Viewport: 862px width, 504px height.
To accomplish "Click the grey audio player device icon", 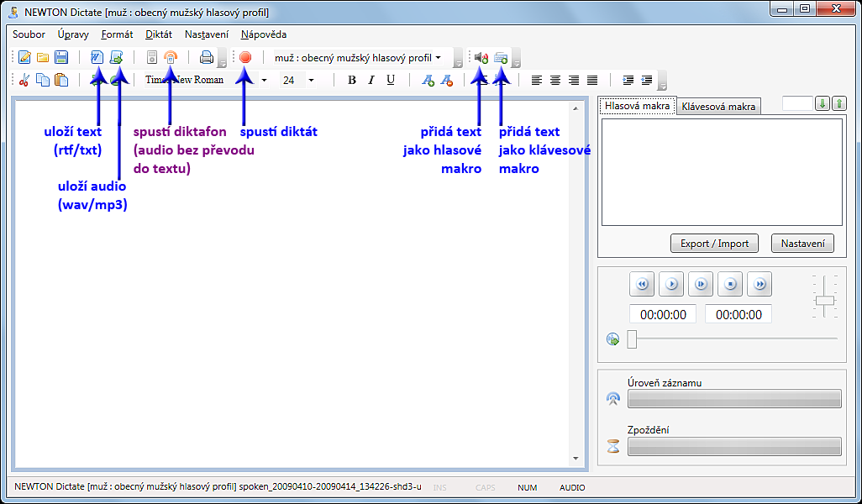I will click(152, 57).
